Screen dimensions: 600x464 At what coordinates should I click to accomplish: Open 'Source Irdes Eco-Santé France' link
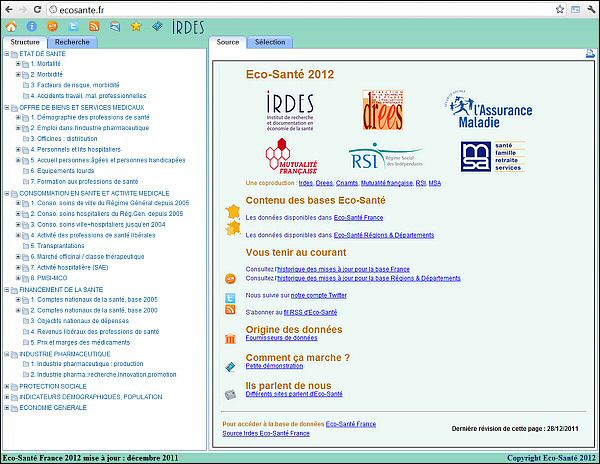click(266, 433)
